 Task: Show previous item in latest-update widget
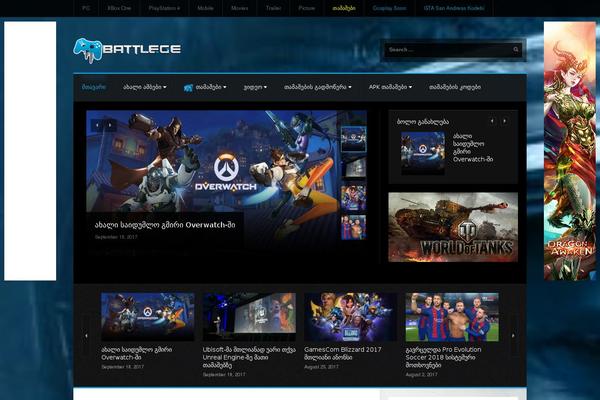coord(492,121)
